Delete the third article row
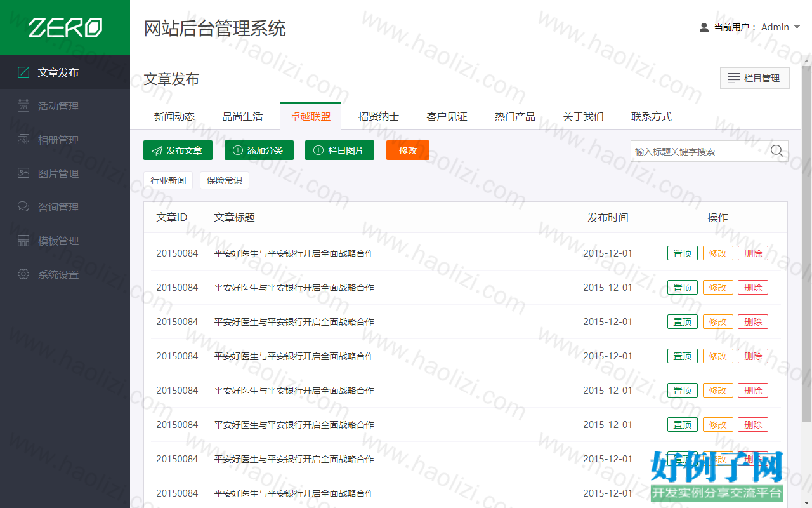Screen dimensions: 812x508 pyautogui.click(x=753, y=321)
